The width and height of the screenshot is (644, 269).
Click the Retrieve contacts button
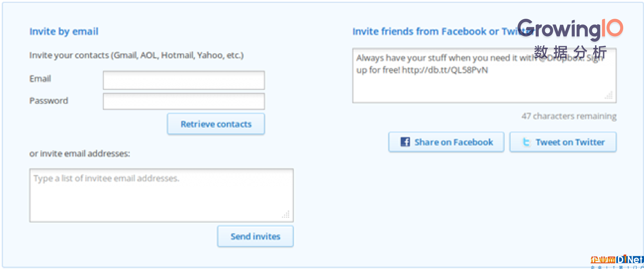point(216,124)
